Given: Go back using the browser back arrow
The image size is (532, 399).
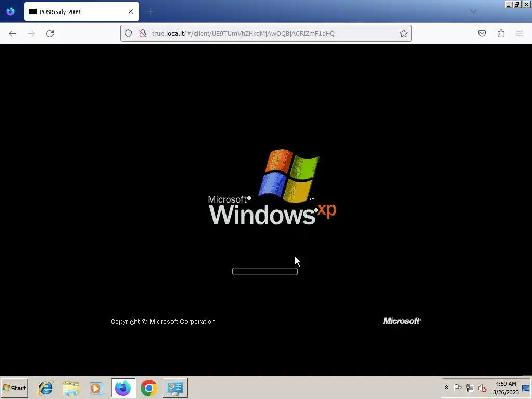Looking at the screenshot, I should [12, 34].
